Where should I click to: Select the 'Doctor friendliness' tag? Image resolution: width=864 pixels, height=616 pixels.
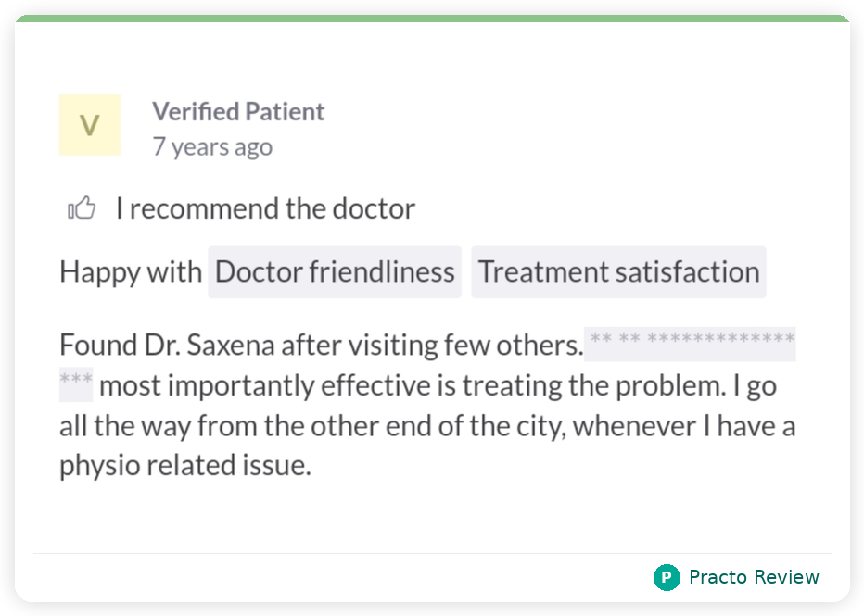(335, 272)
